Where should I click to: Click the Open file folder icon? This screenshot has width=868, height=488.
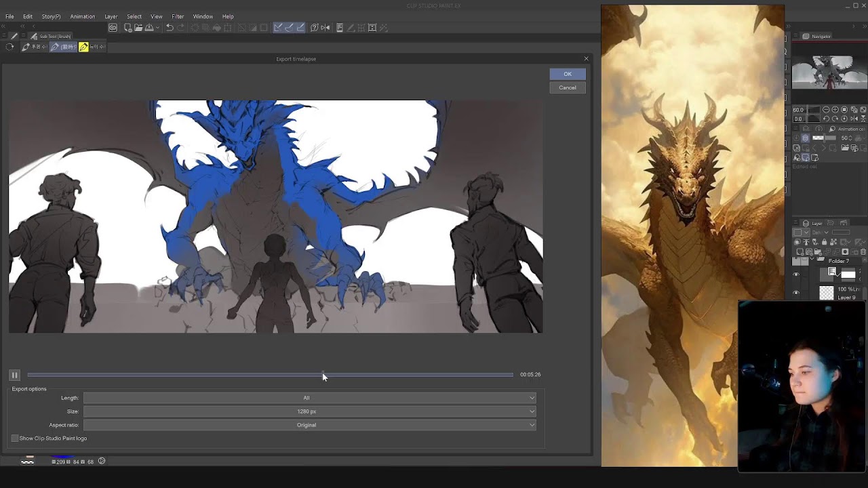pos(138,28)
